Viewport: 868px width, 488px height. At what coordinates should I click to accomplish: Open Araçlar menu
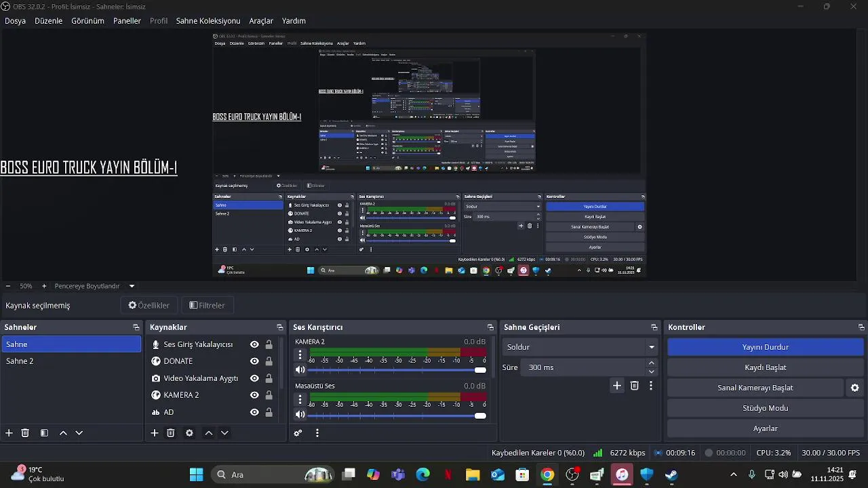pyautogui.click(x=261, y=21)
